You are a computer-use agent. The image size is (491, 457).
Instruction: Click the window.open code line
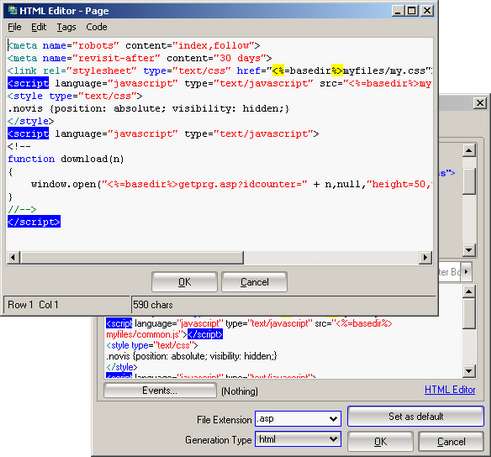click(x=231, y=184)
